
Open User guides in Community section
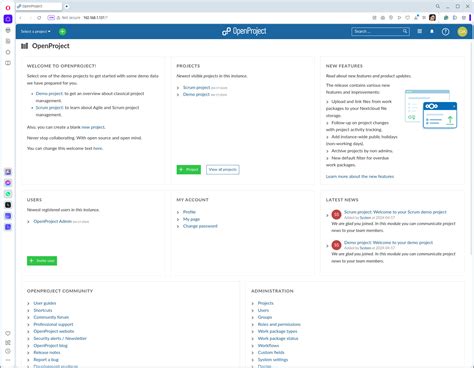click(x=45, y=303)
